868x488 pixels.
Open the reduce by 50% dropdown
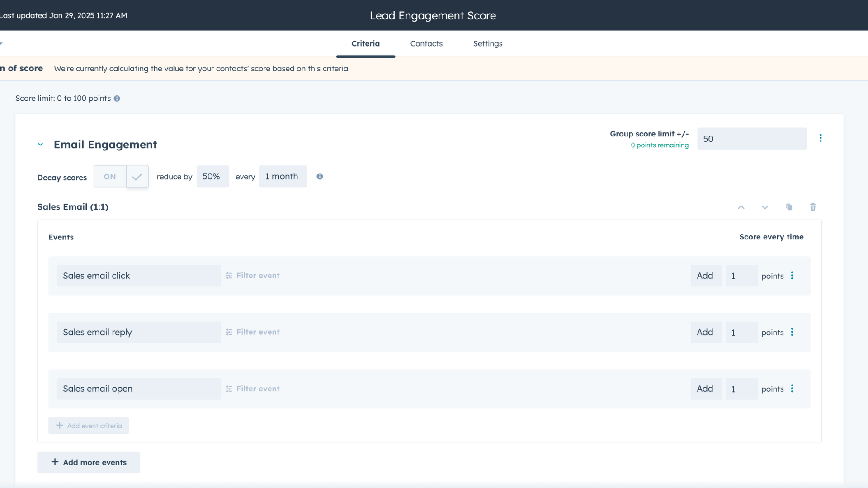(x=212, y=177)
